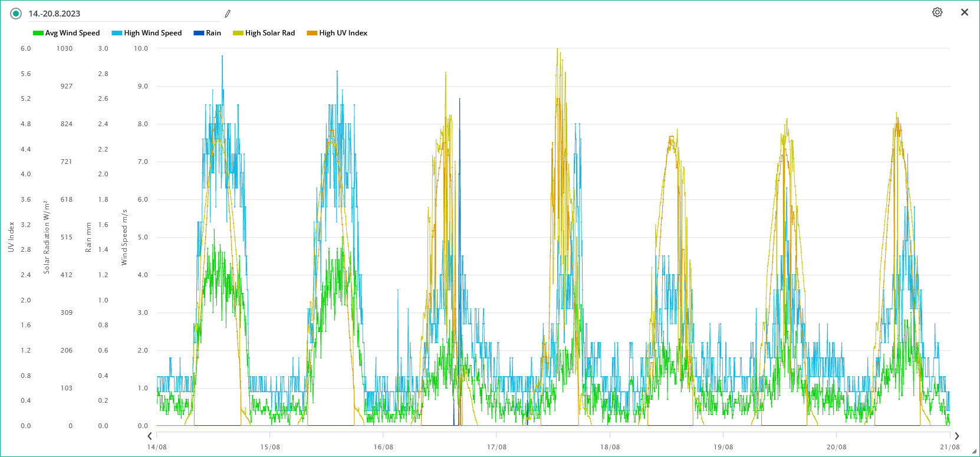Click the green circle indicator before the title
Viewport: 980px width, 457px height.
pos(16,14)
